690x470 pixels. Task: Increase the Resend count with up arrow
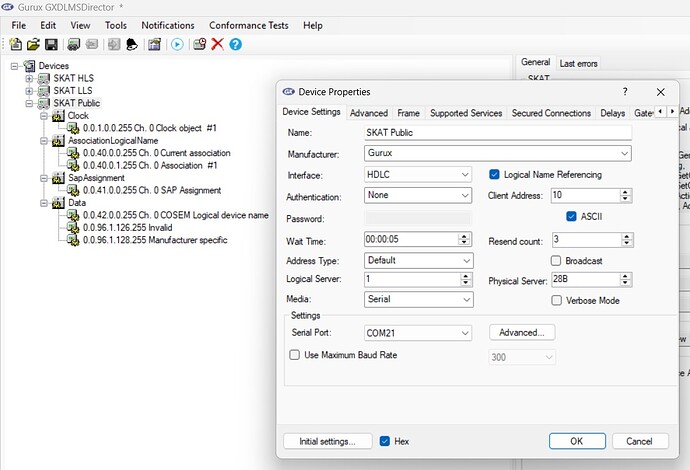[x=626, y=236]
